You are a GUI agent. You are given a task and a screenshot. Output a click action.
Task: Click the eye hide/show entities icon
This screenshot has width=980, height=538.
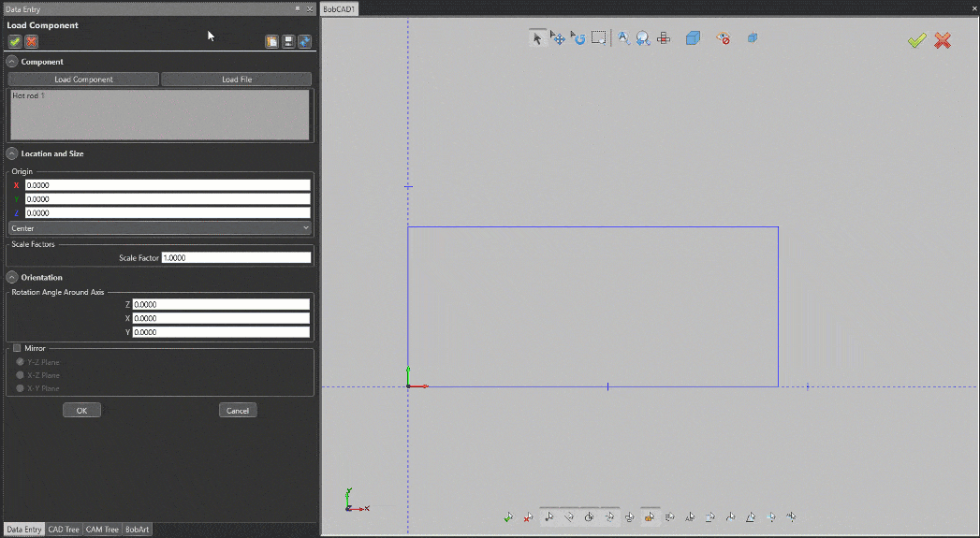723,38
